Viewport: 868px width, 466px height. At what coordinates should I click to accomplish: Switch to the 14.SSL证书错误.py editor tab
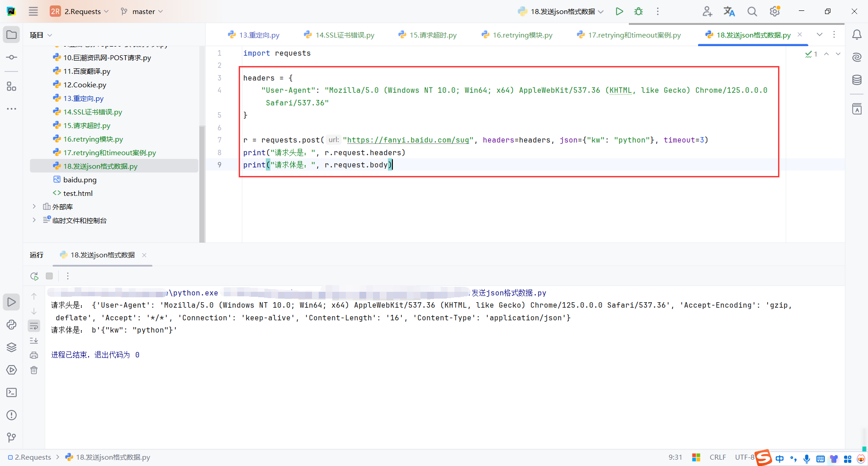339,35
